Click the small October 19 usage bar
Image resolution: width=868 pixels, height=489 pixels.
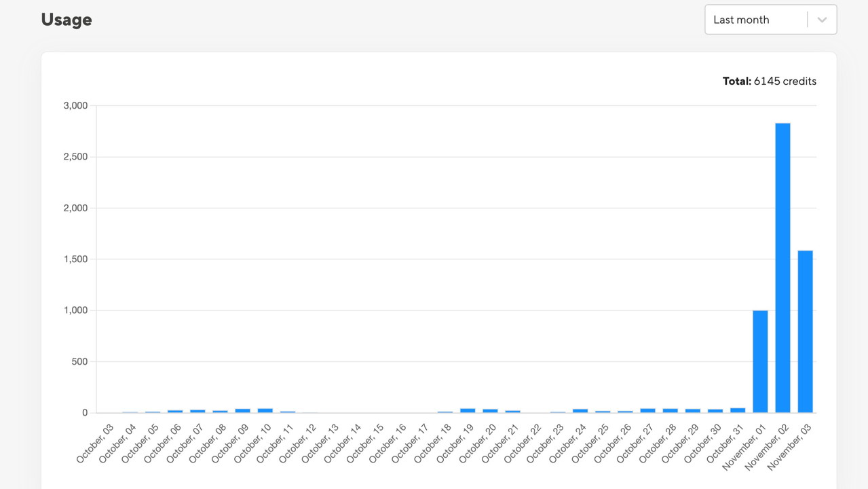click(468, 410)
